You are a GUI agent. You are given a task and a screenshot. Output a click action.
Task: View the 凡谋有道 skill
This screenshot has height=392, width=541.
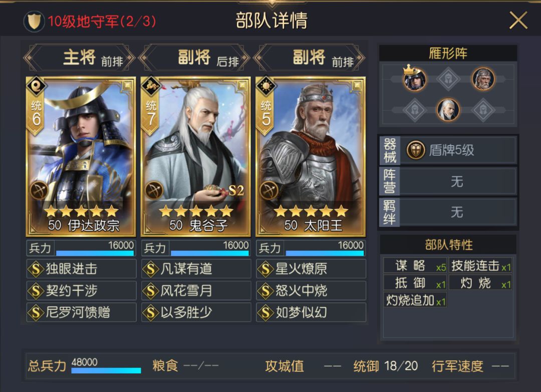point(196,269)
